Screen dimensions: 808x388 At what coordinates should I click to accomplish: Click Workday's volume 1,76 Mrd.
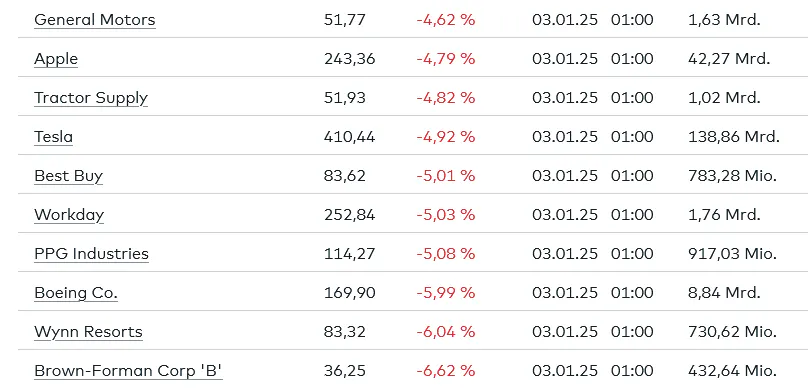[x=724, y=215]
